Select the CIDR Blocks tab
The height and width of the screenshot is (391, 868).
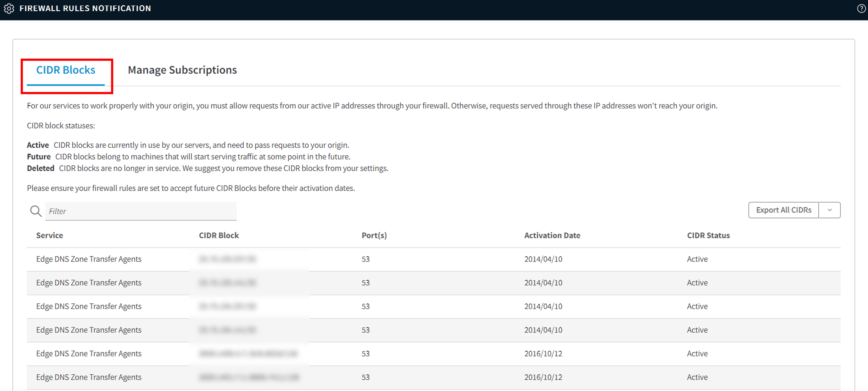pyautogui.click(x=66, y=70)
